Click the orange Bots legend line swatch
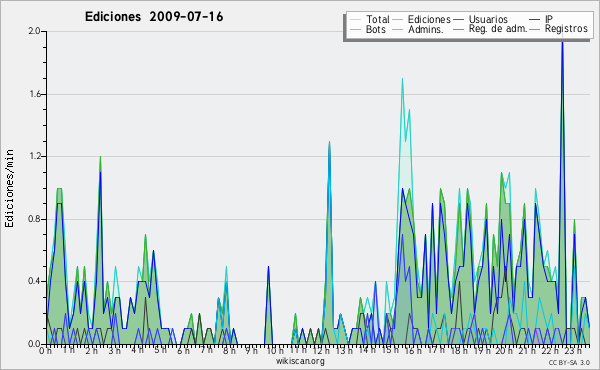Screen dimensions: 600x370 355,29
